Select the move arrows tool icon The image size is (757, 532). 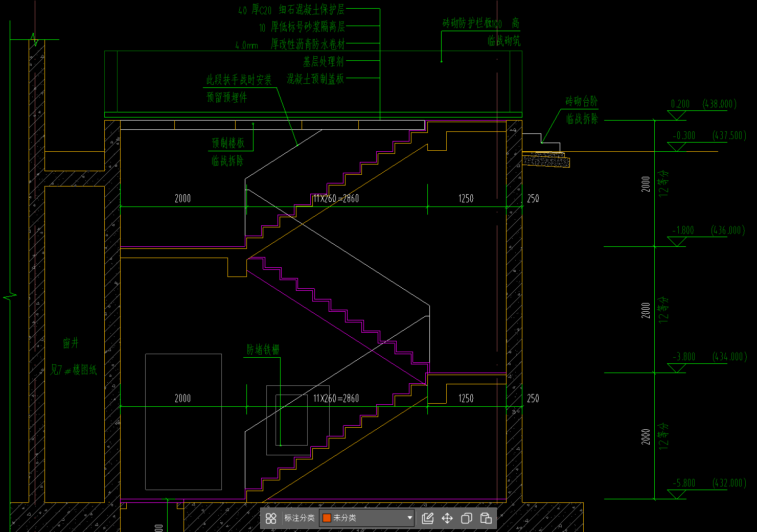click(x=447, y=518)
